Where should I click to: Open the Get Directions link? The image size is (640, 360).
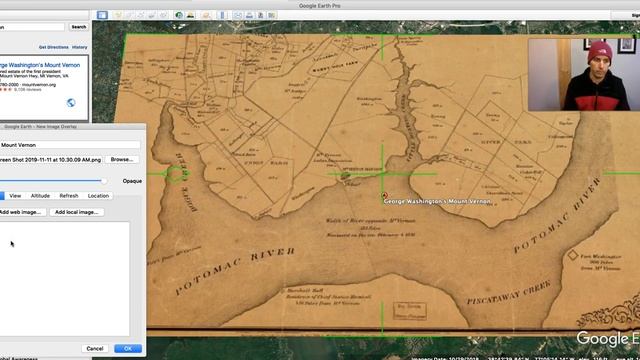pos(54,47)
